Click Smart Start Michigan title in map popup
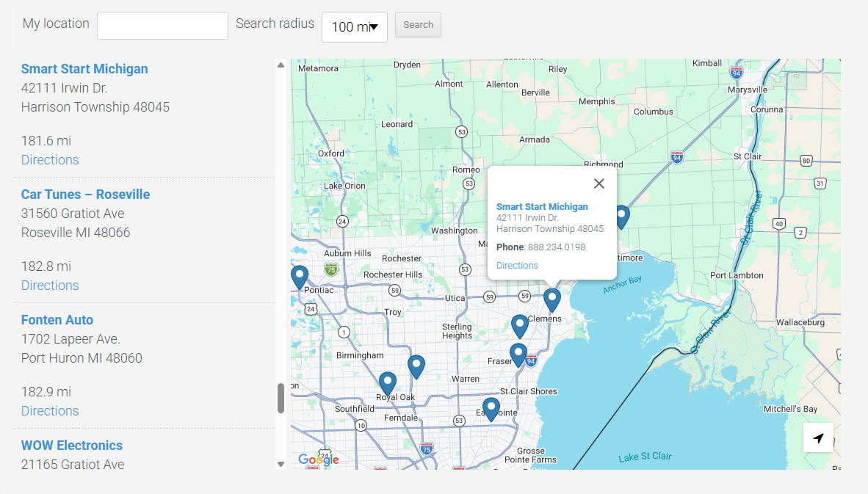The image size is (868, 494). (542, 206)
